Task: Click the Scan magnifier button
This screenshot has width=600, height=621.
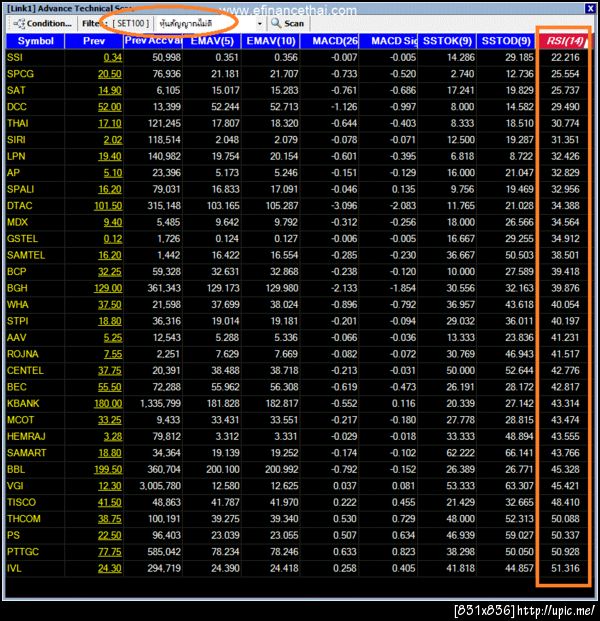Action: tap(288, 24)
